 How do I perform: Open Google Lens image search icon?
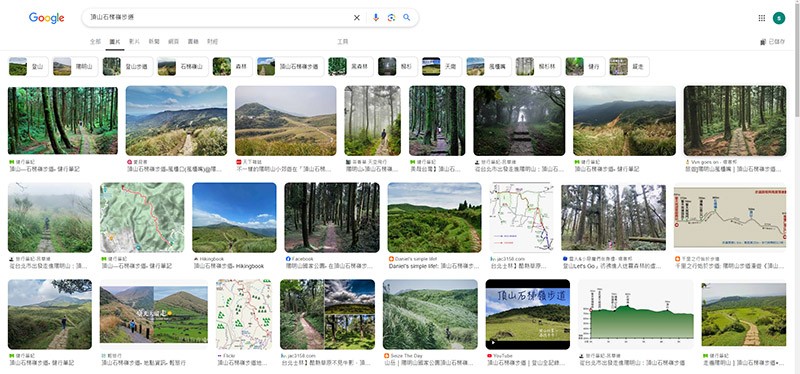391,17
